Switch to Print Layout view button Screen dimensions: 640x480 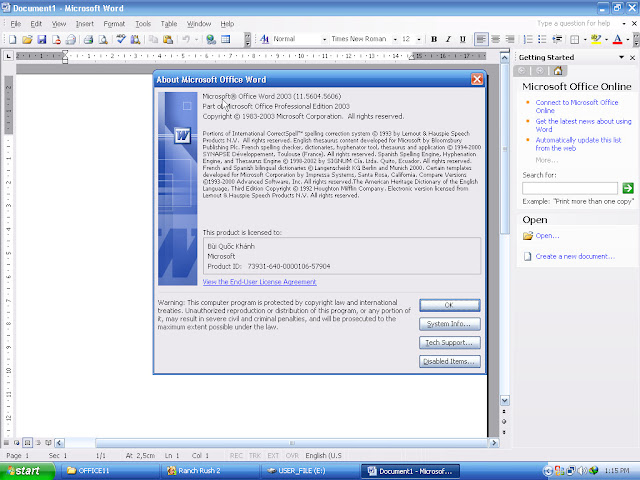(27, 442)
